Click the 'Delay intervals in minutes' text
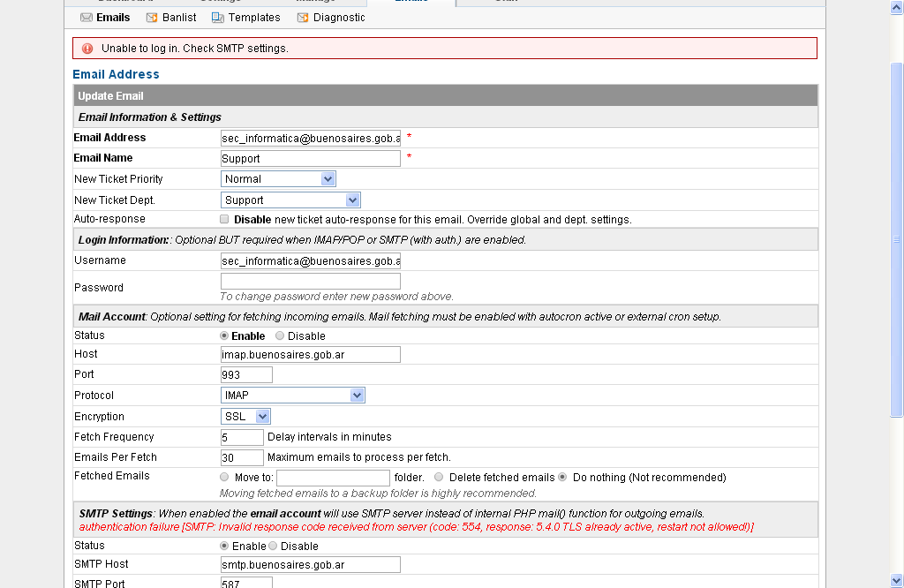 tap(330, 437)
